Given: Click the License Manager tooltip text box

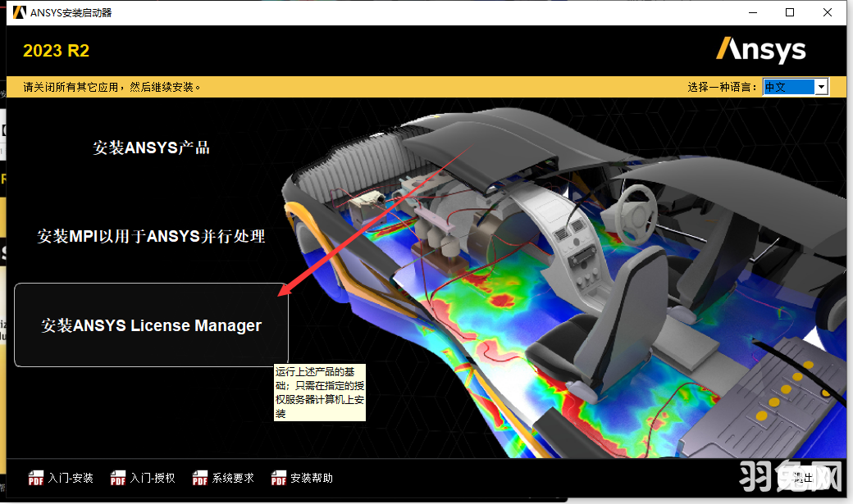Looking at the screenshot, I should point(319,394).
